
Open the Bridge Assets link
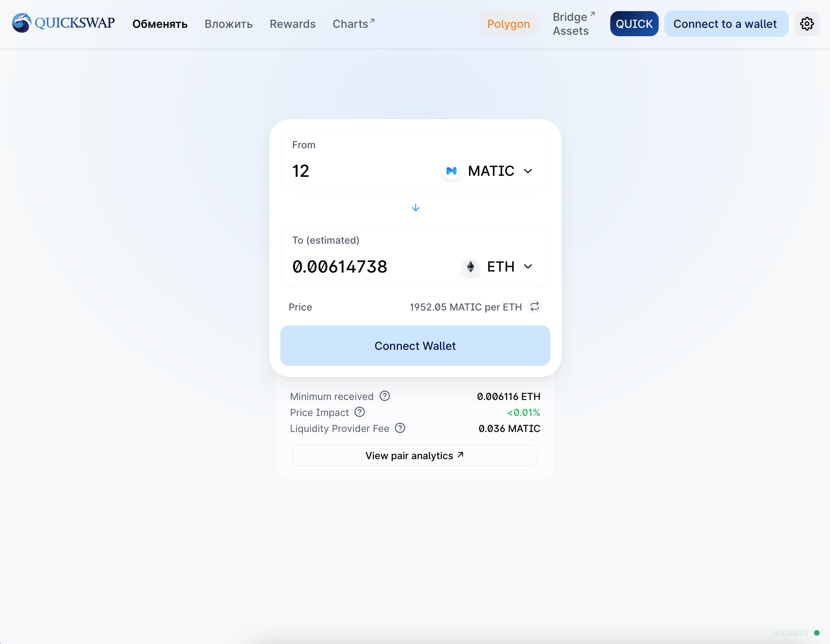coord(573,24)
